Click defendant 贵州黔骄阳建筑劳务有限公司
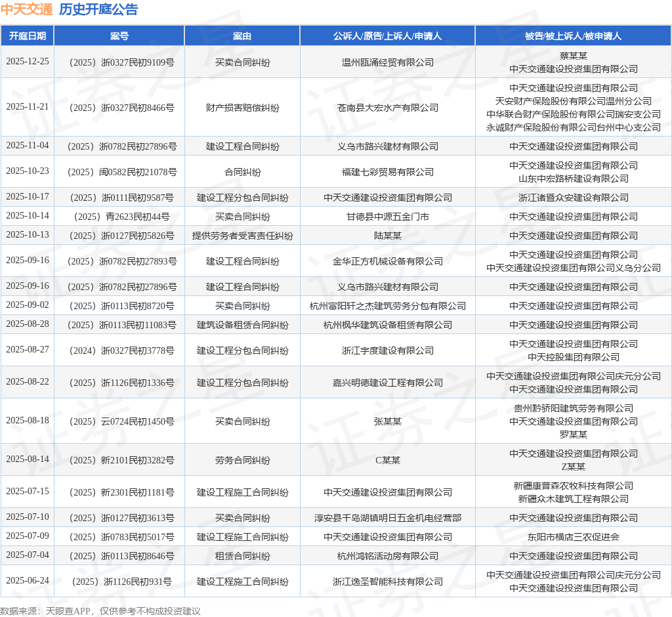Screen dimensions: 672x617 click(573, 408)
